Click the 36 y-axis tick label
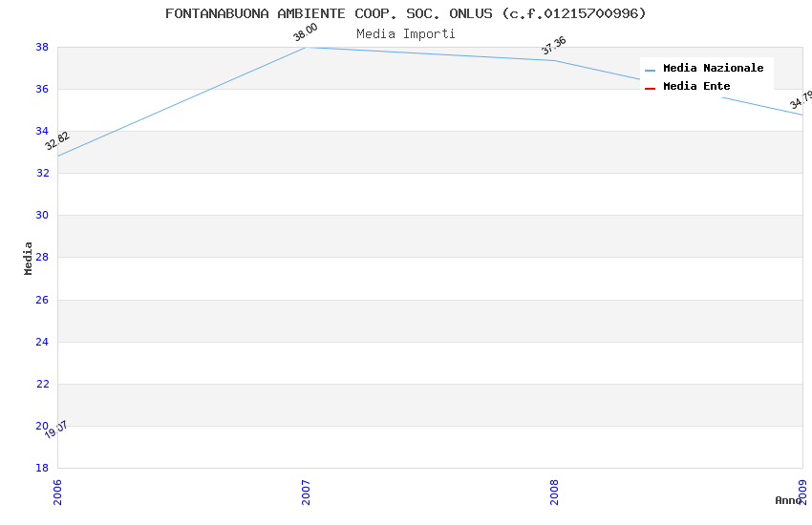 tap(42, 89)
